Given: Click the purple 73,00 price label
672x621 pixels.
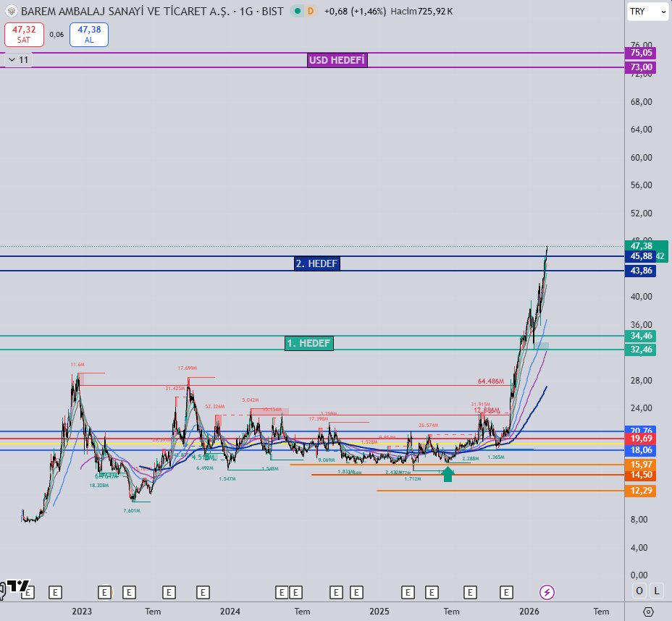Looking at the screenshot, I should (641, 67).
